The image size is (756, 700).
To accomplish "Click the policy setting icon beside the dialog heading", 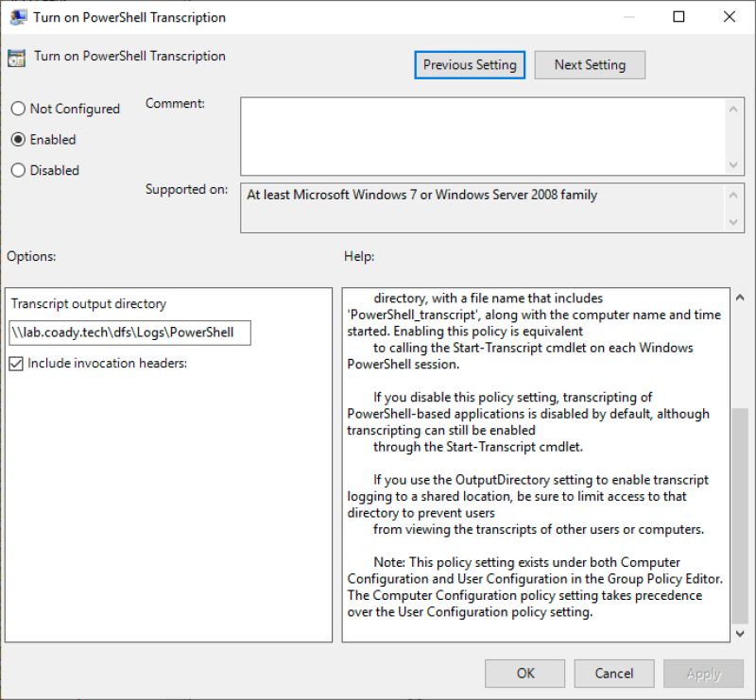I will pyautogui.click(x=16, y=57).
